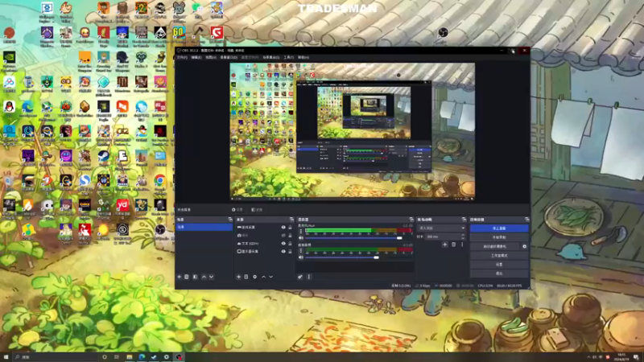The image size is (644, 362).
Task: Open microphone channel three-dot options
Action: point(300,232)
